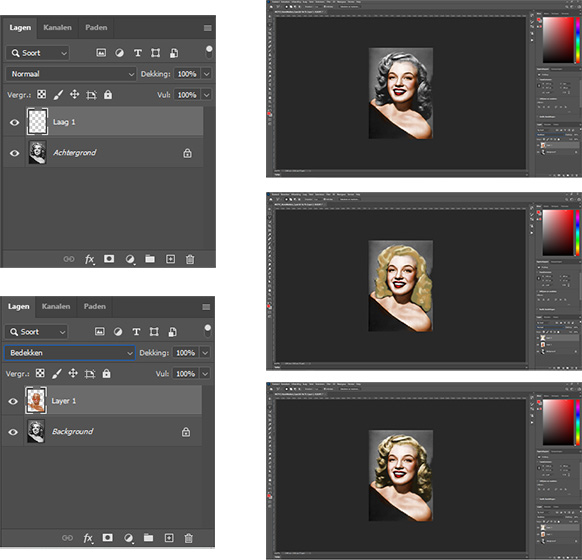Viewport: 582px width, 560px height.
Task: Filter adjustment layers in the Normaal panel
Action: (119, 53)
